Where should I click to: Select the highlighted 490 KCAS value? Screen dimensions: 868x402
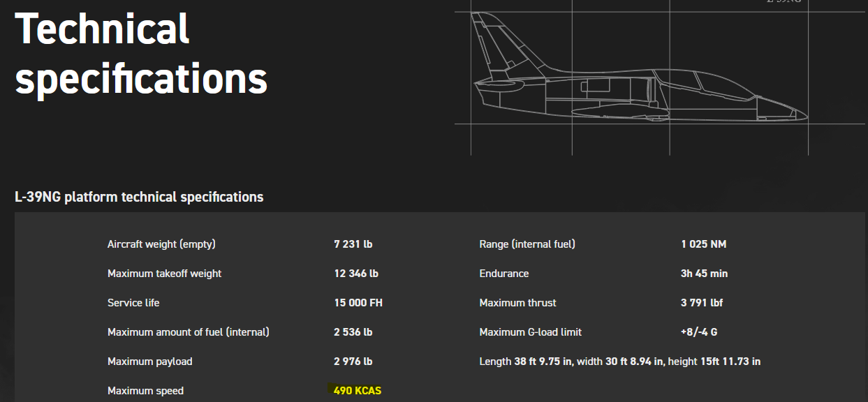pyautogui.click(x=358, y=391)
